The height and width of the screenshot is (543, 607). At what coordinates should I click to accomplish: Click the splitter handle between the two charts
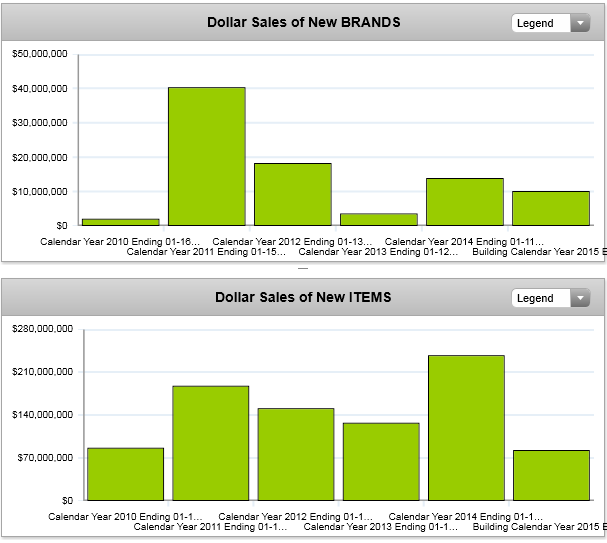point(303,269)
